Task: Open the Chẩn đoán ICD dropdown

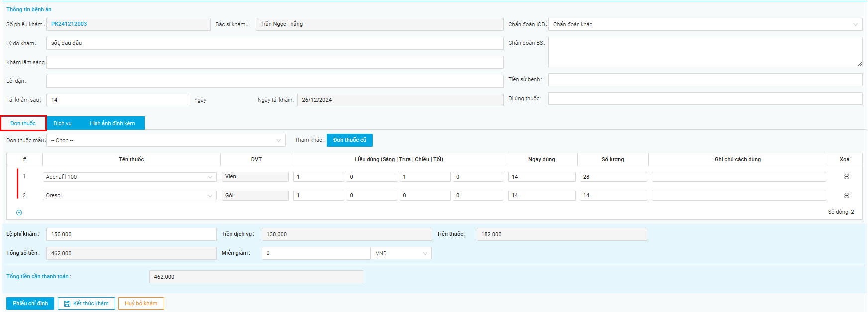Action: (x=705, y=24)
